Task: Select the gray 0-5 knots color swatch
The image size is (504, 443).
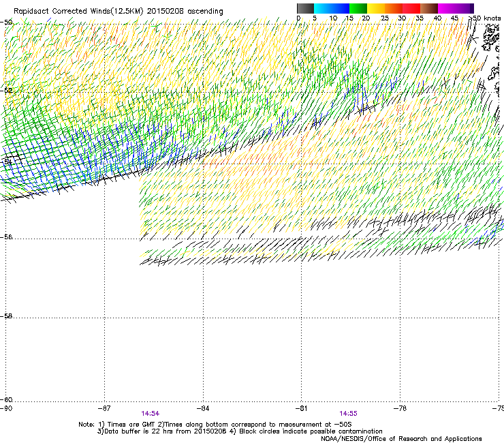Action: click(x=305, y=8)
